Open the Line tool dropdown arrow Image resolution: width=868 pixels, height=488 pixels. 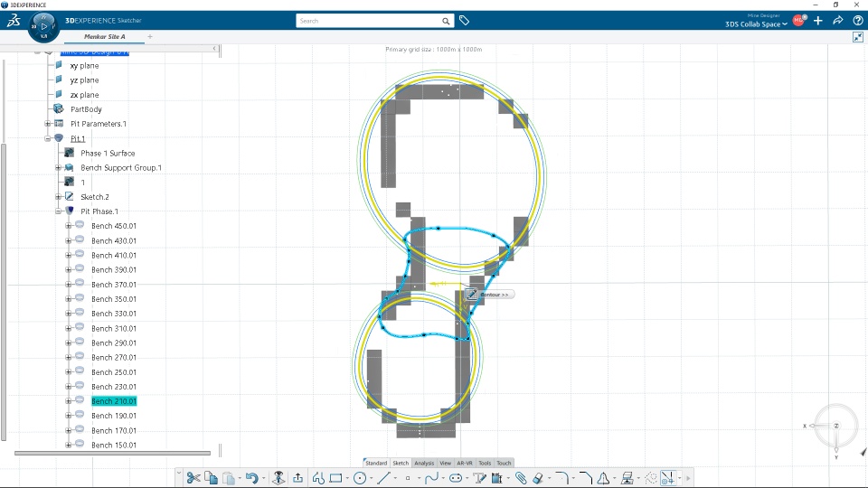[395, 479]
